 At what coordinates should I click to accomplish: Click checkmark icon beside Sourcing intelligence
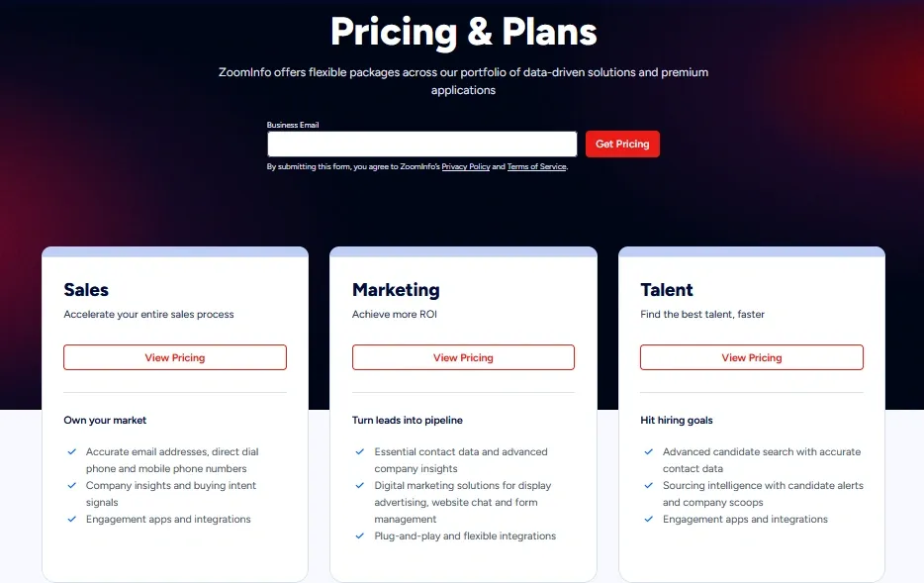(649, 486)
